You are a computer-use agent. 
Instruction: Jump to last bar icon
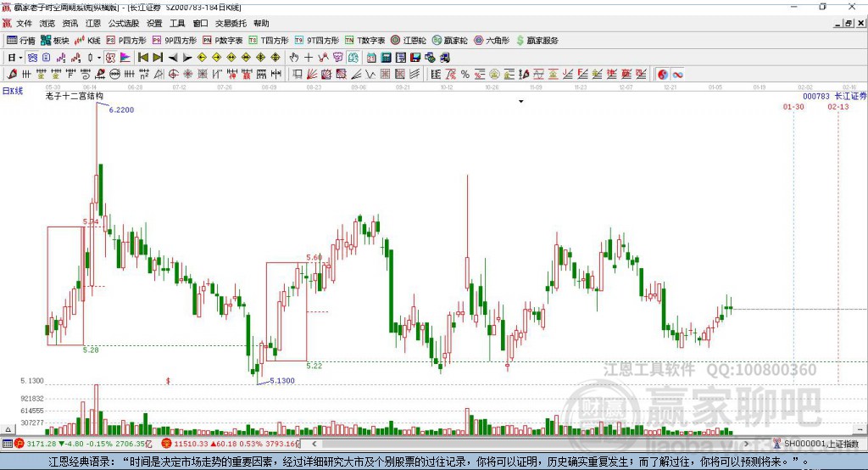[158, 58]
